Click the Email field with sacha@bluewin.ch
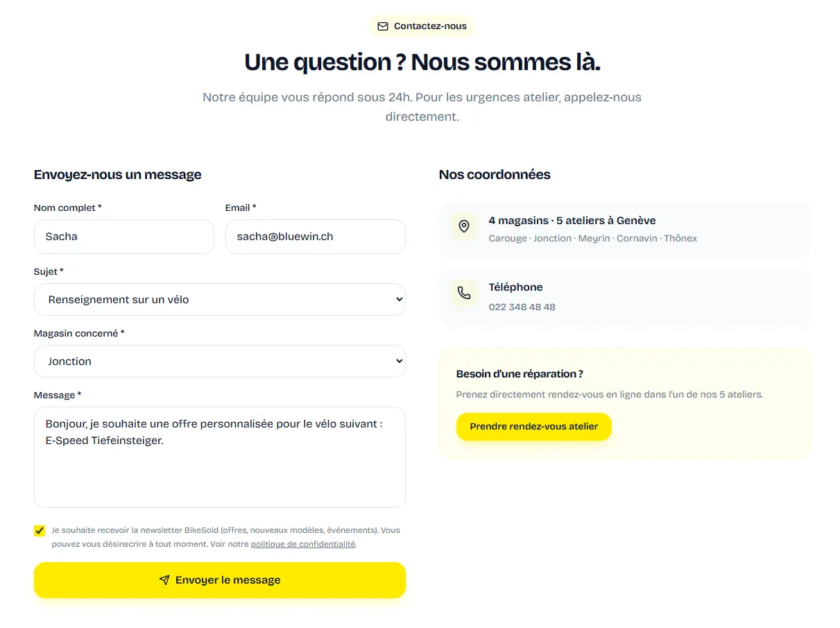Image resolution: width=840 pixels, height=628 pixels. pyautogui.click(x=316, y=237)
